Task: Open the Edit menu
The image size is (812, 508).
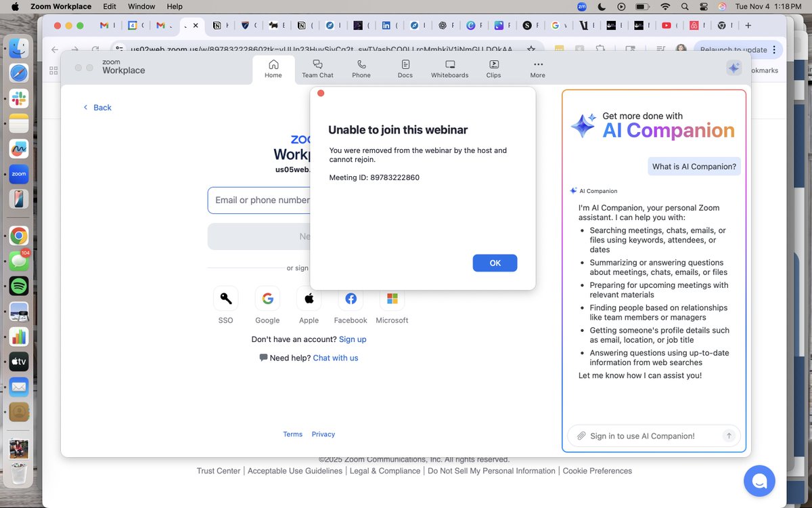Action: (x=110, y=6)
